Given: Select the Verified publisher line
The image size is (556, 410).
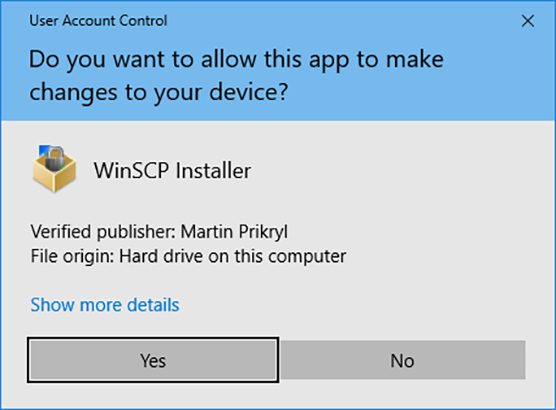Looking at the screenshot, I should pos(159,232).
